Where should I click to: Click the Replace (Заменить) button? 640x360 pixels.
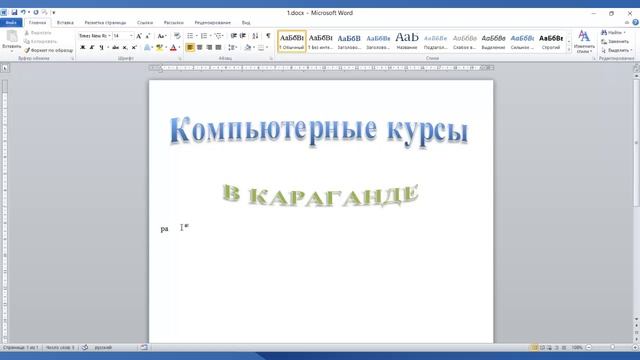click(615, 41)
